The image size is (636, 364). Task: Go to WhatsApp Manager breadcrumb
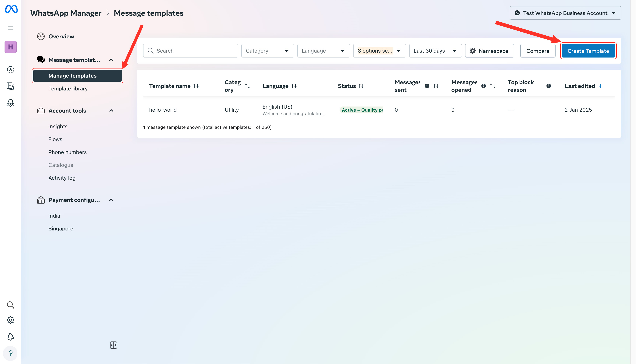(66, 13)
